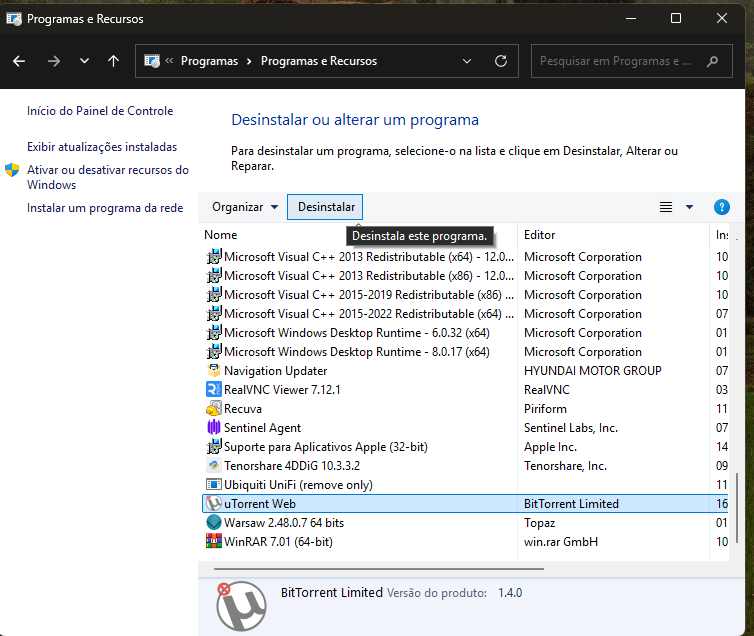Select Windows Desktop Runtime 8.0.17 icon
The height and width of the screenshot is (636, 754).
(214, 352)
